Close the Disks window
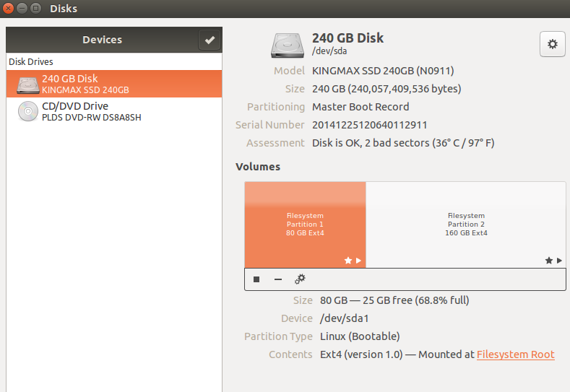570x392 pixels. pos(8,8)
